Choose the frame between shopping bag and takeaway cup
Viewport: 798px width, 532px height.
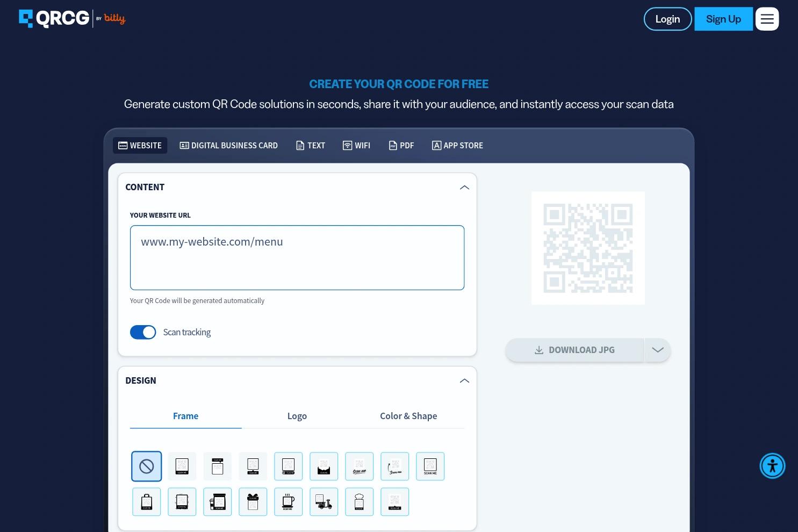point(182,502)
